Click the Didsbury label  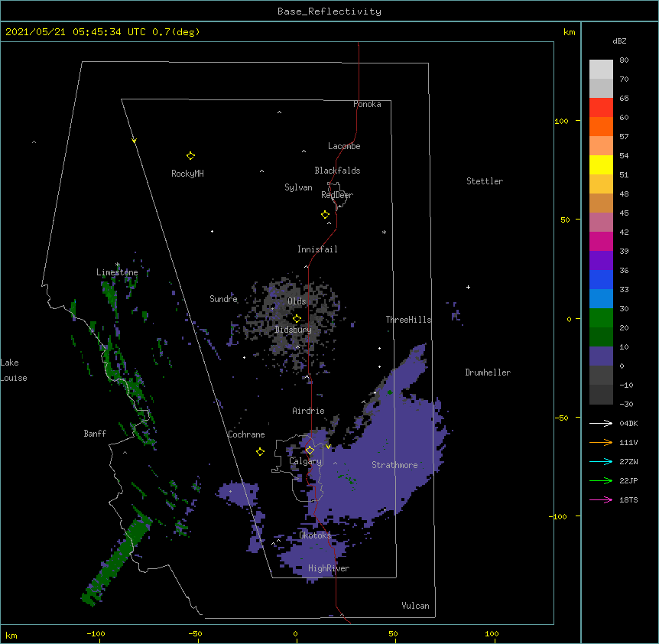tap(294, 330)
